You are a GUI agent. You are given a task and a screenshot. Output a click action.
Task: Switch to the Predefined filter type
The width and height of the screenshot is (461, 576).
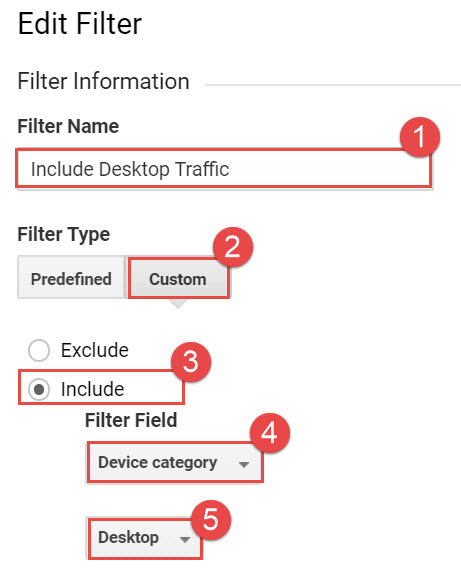coord(72,278)
